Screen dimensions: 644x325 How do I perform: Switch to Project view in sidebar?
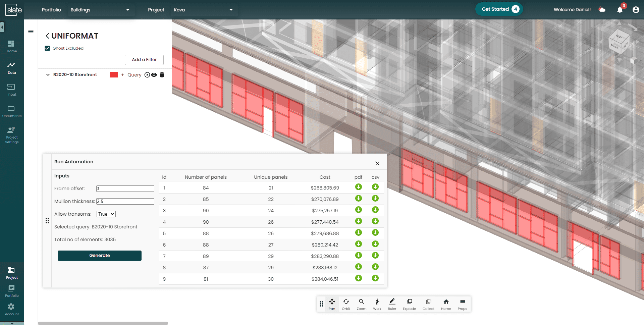12,273
